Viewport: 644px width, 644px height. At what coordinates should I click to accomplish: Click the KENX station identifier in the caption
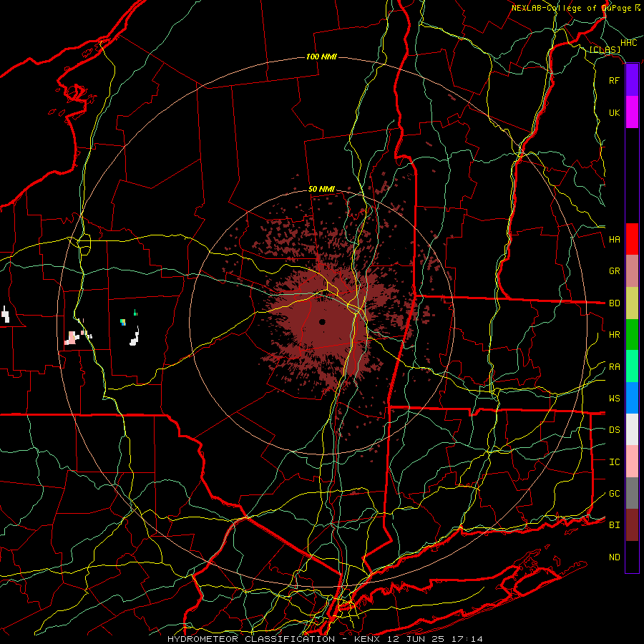[x=367, y=639]
